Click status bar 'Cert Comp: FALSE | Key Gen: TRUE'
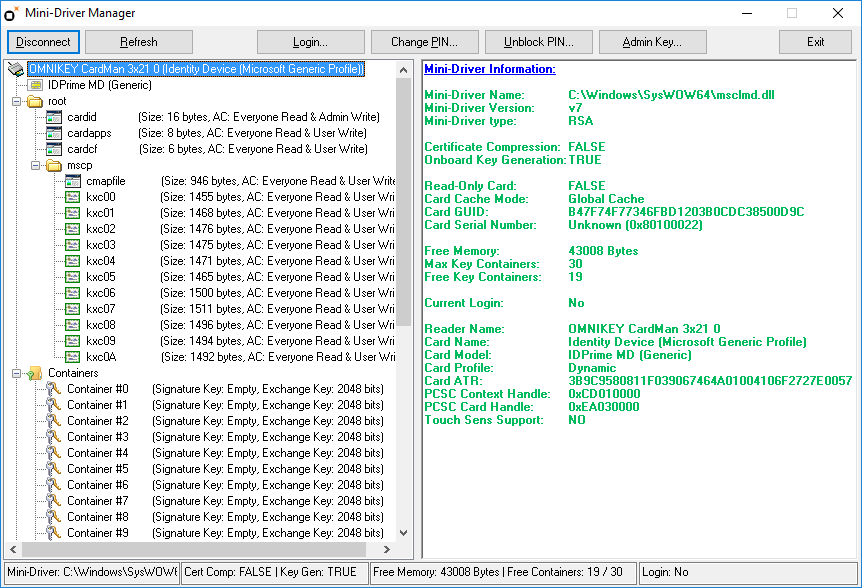The image size is (862, 588). pos(270,573)
